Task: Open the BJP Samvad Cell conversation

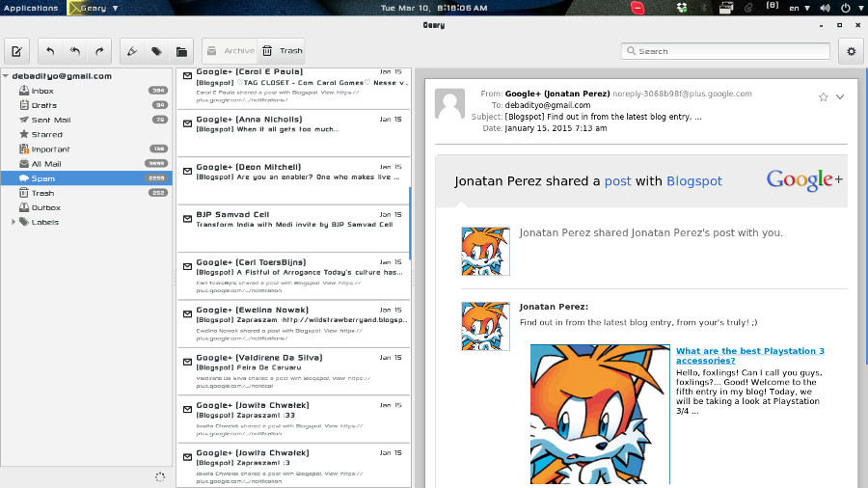Action: (x=293, y=228)
